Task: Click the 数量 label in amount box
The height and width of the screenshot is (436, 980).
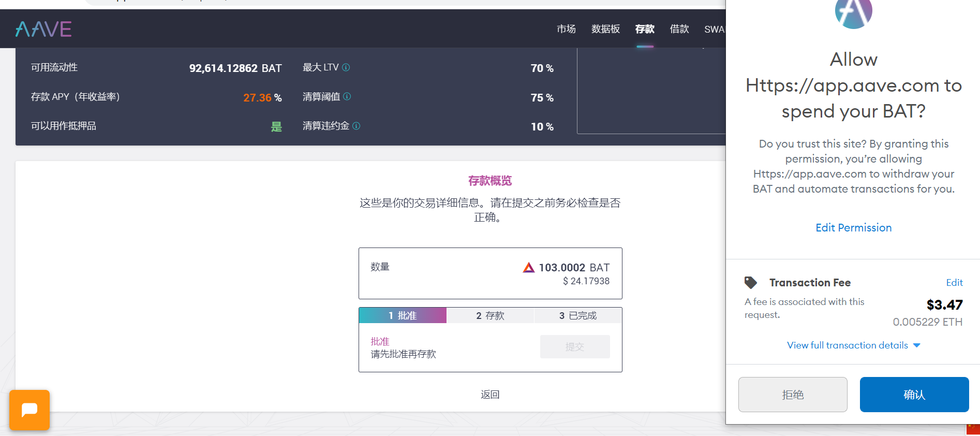Action: (x=380, y=267)
